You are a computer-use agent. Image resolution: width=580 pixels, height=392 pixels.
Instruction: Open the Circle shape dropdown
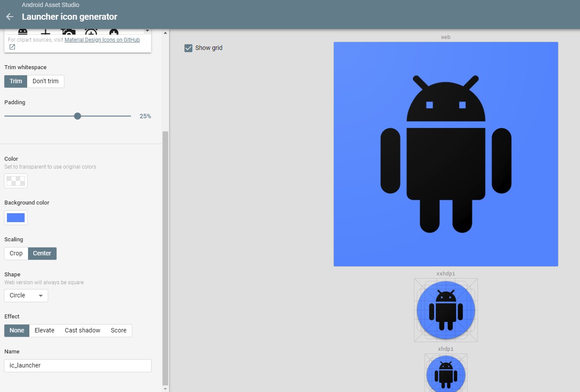tap(25, 295)
